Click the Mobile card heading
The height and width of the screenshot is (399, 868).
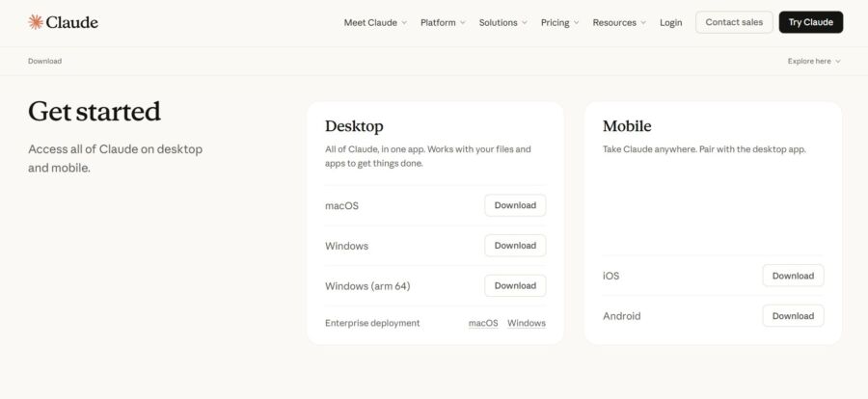(x=627, y=126)
